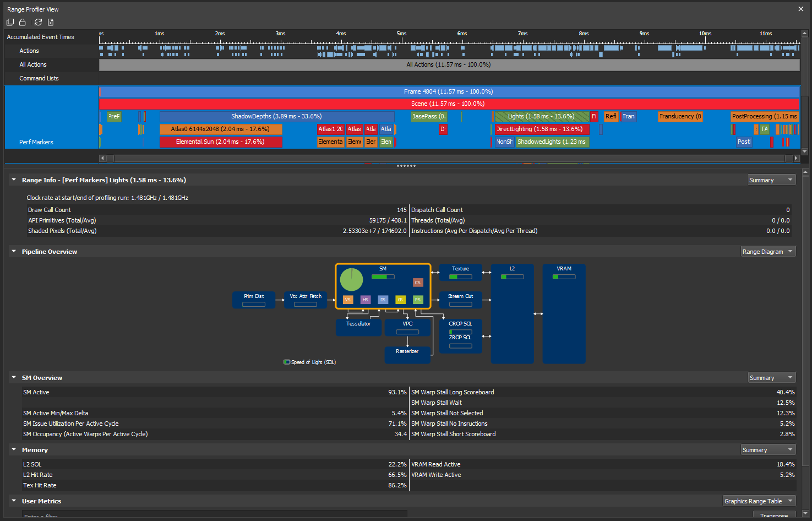Click the Rasterizer pipeline block

pos(407,355)
